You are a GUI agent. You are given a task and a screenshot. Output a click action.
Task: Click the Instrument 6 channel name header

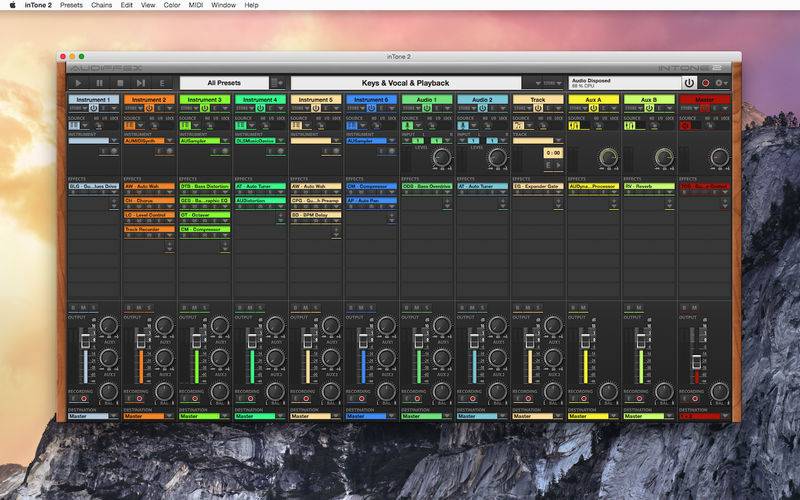(371, 99)
